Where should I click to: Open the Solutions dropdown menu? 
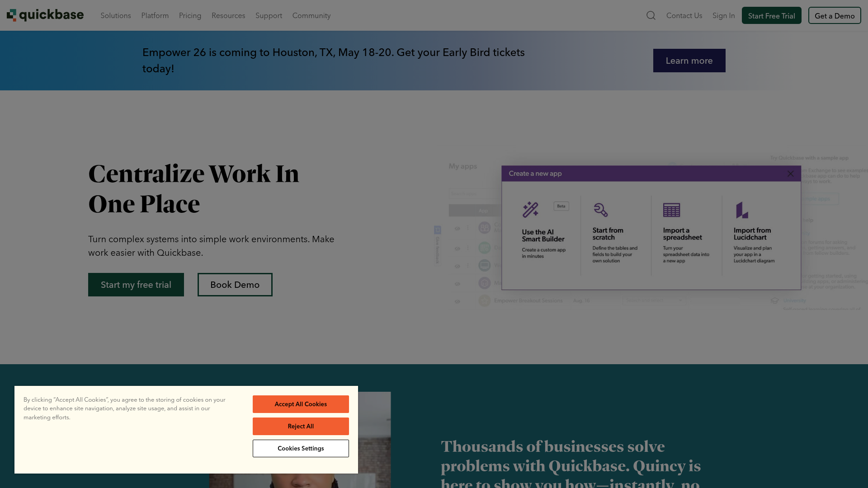pos(116,15)
